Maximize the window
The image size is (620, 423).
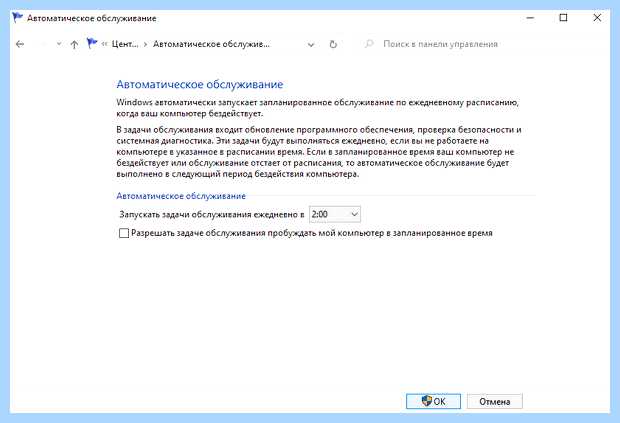click(563, 18)
